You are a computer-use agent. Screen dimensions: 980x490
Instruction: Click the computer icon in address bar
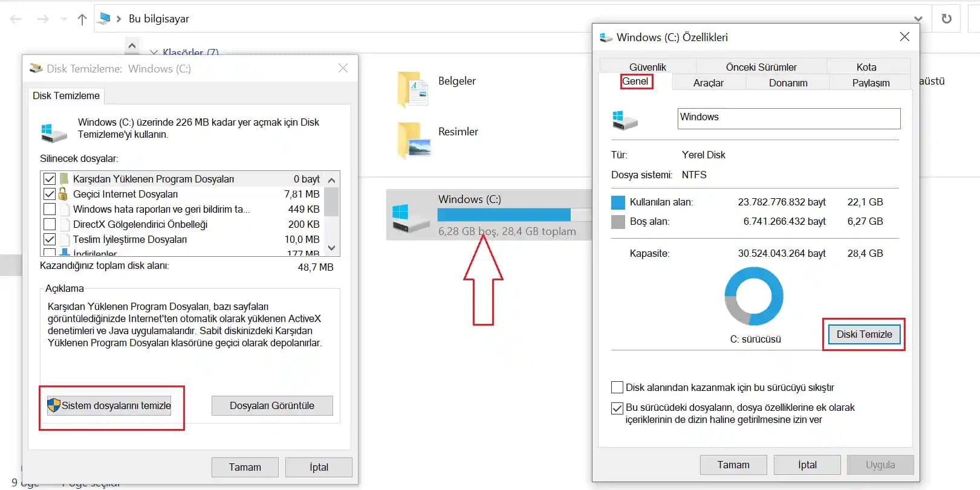[105, 19]
